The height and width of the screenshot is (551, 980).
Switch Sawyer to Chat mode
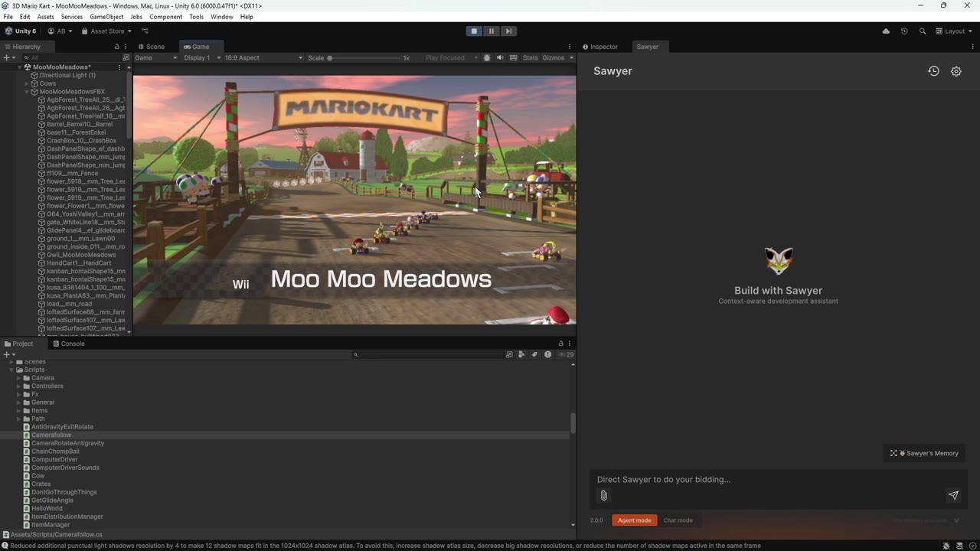(678, 520)
